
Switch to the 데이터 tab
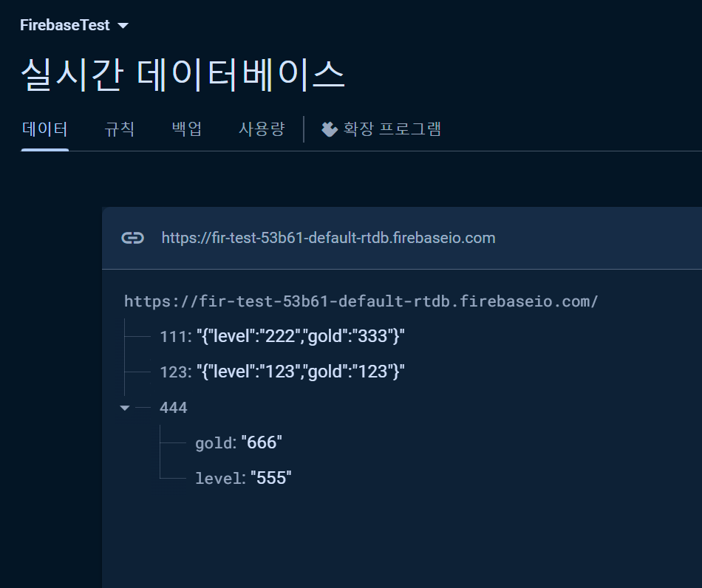pyautogui.click(x=45, y=129)
